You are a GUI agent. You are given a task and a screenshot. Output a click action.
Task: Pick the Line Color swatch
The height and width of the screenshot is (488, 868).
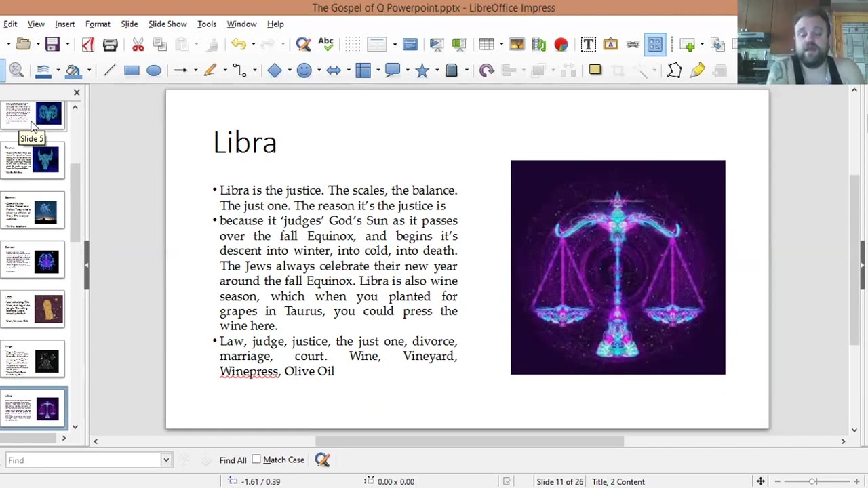(43, 70)
